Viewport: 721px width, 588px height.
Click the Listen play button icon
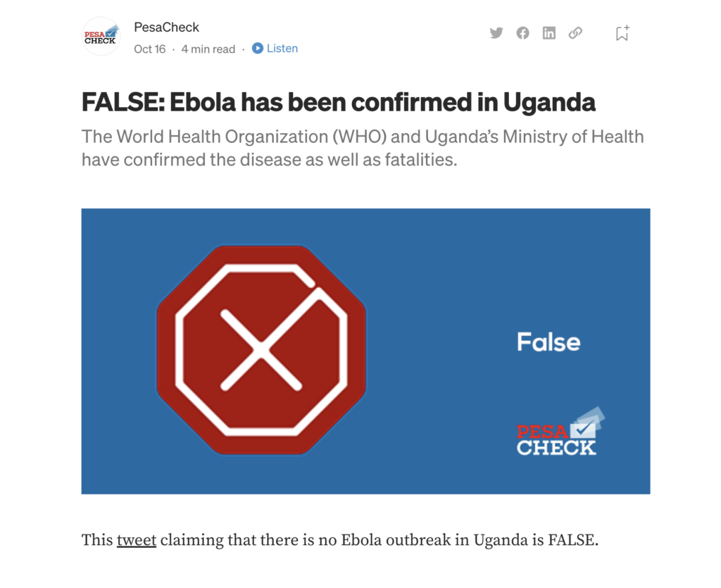[258, 49]
